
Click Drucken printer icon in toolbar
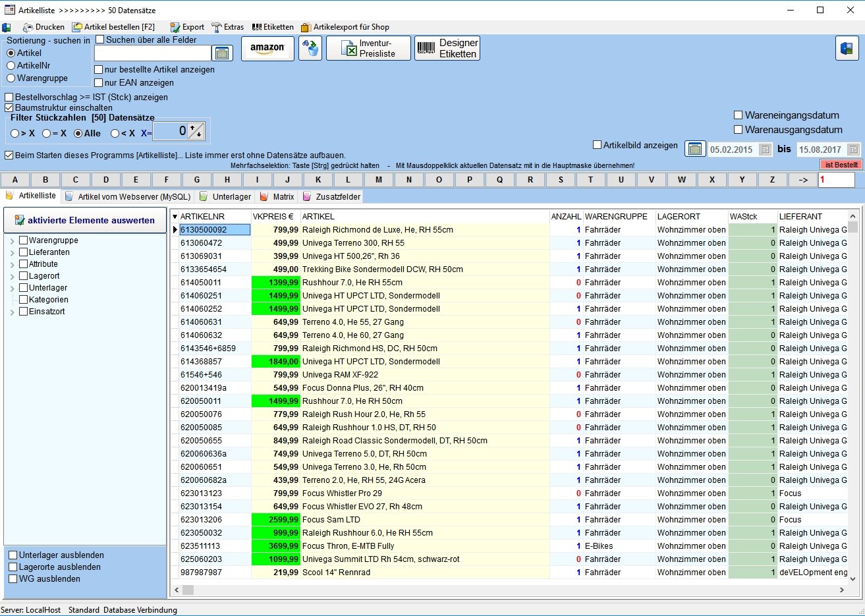(x=28, y=27)
